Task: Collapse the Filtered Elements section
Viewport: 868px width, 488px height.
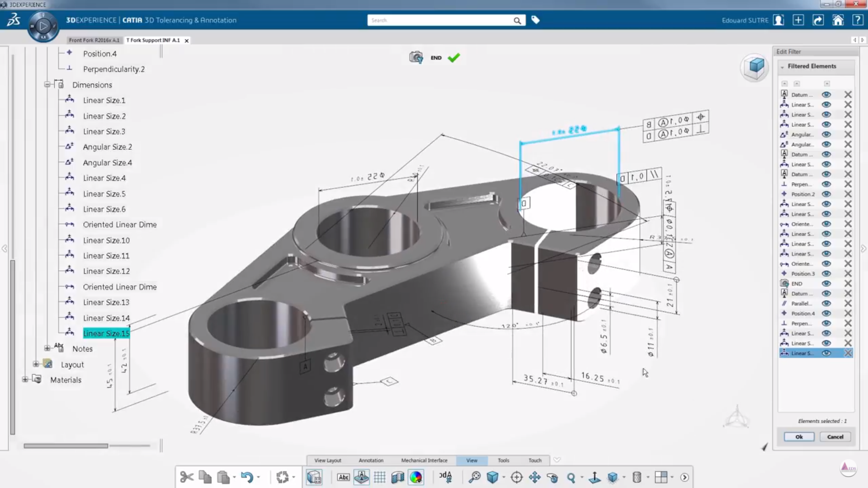Action: coord(782,67)
